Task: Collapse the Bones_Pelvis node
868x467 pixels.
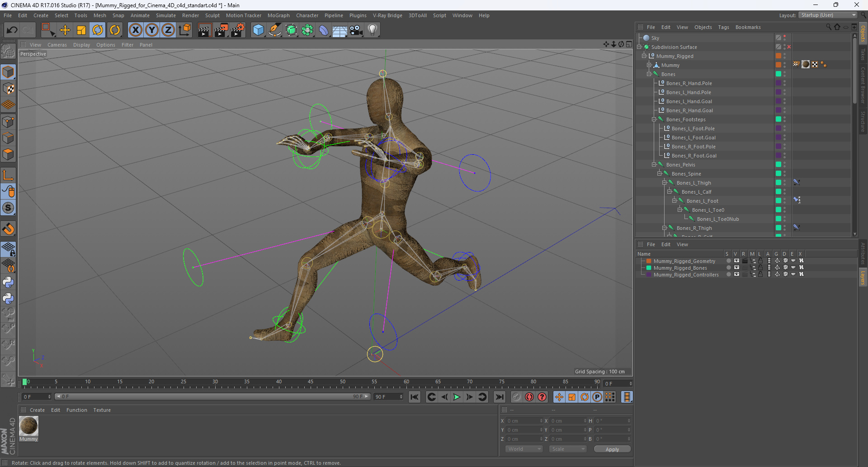Action: click(x=654, y=165)
